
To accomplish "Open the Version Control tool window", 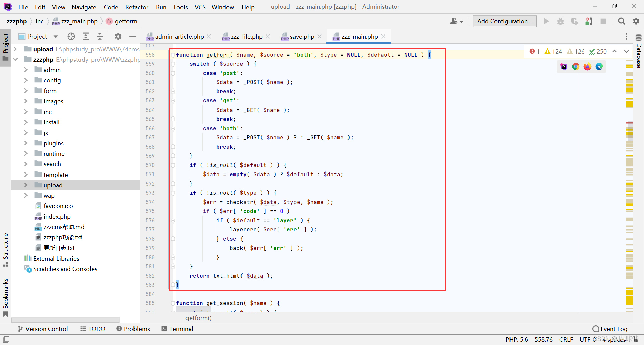I will pyautogui.click(x=43, y=329).
